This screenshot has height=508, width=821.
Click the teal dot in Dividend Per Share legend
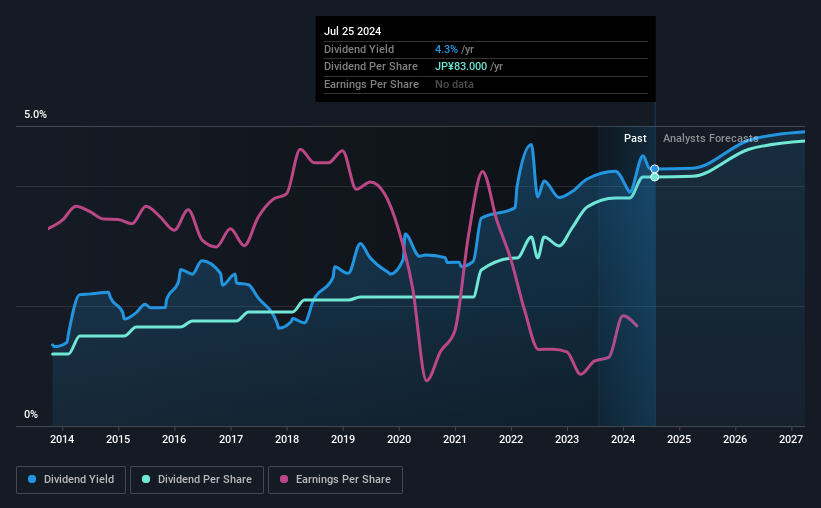[x=146, y=479]
